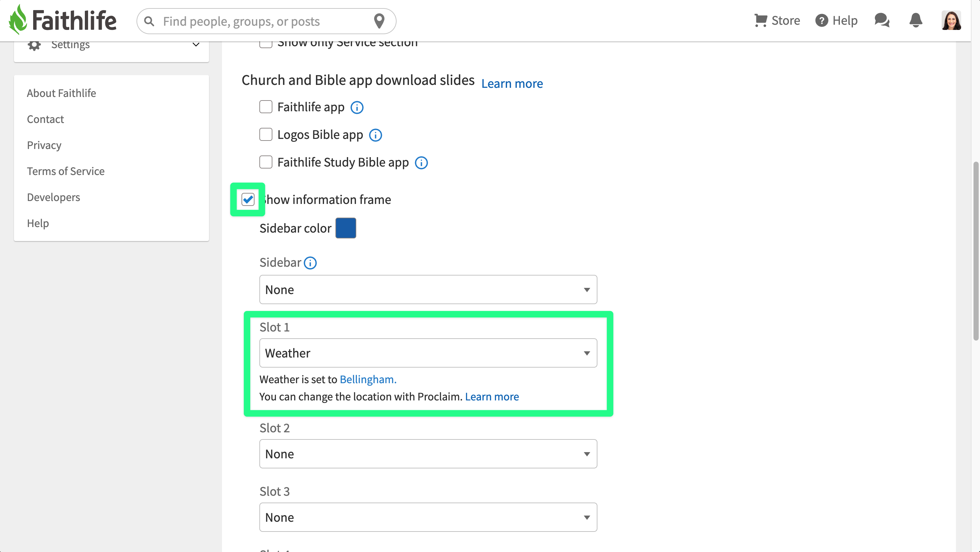Uncheck Show information frame checkbox
Image resolution: width=980 pixels, height=552 pixels.
pos(248,199)
